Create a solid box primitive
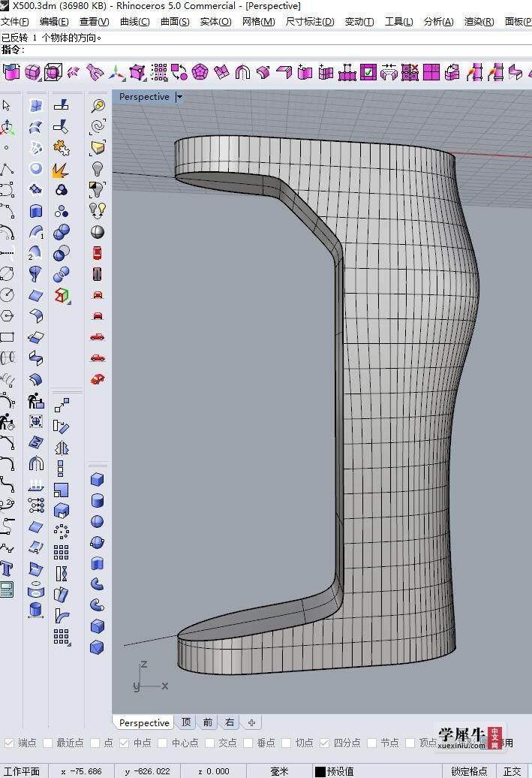This screenshot has width=532, height=778. [98, 479]
